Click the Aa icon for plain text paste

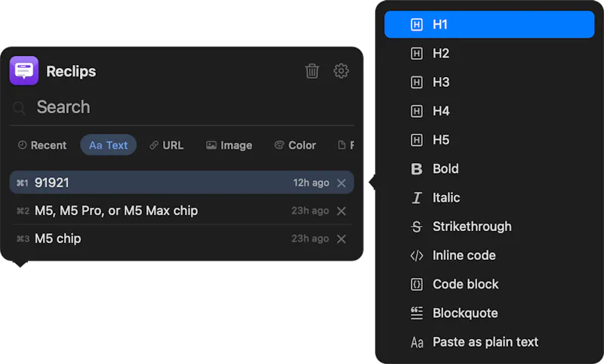pyautogui.click(x=417, y=342)
